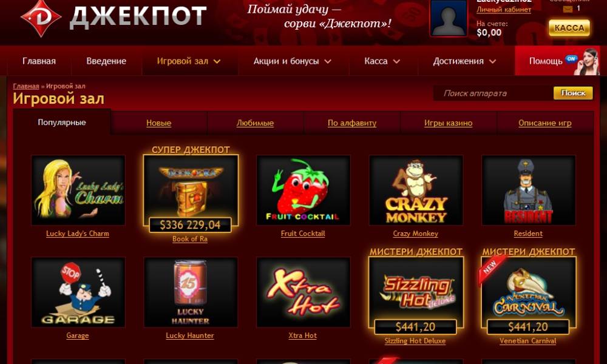The height and width of the screenshot is (364, 607).
Task: Select the Crazy Monkey game icon
Action: (x=416, y=190)
